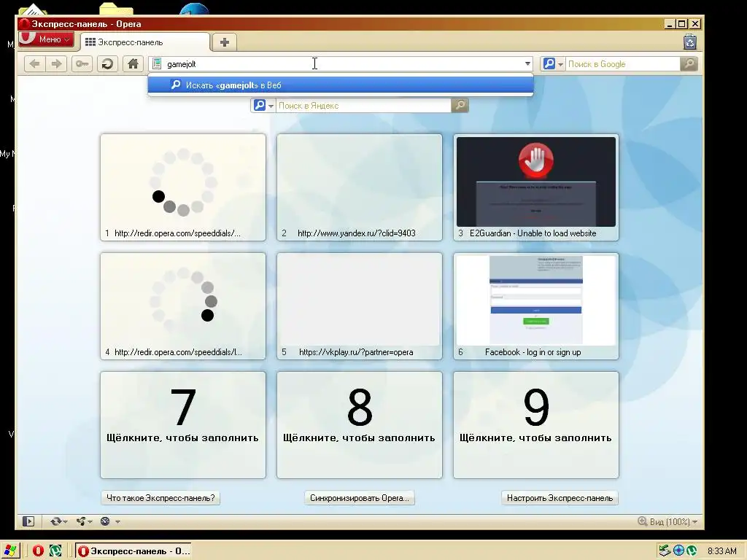Open the closed tabs trash icon
The image size is (747, 560).
tap(690, 42)
